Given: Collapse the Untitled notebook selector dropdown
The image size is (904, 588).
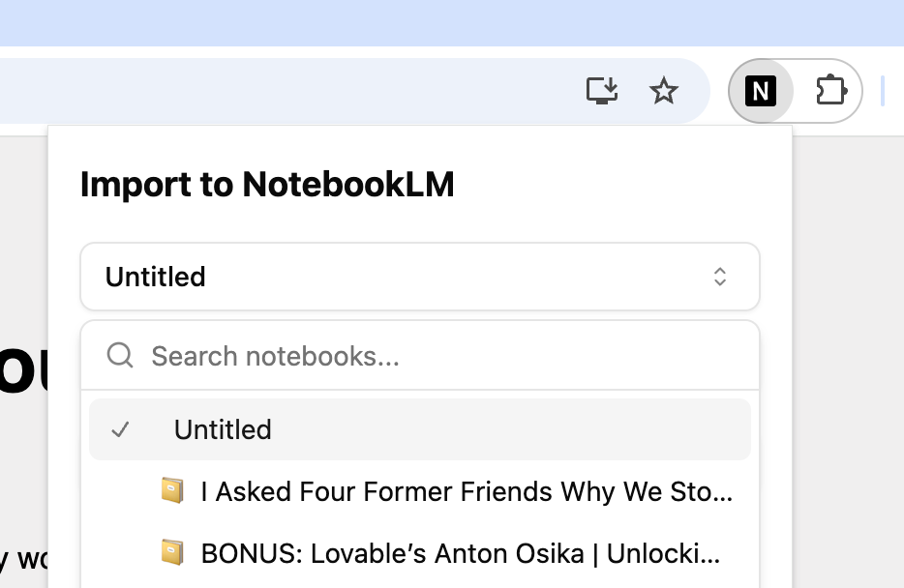Looking at the screenshot, I should 420,277.
